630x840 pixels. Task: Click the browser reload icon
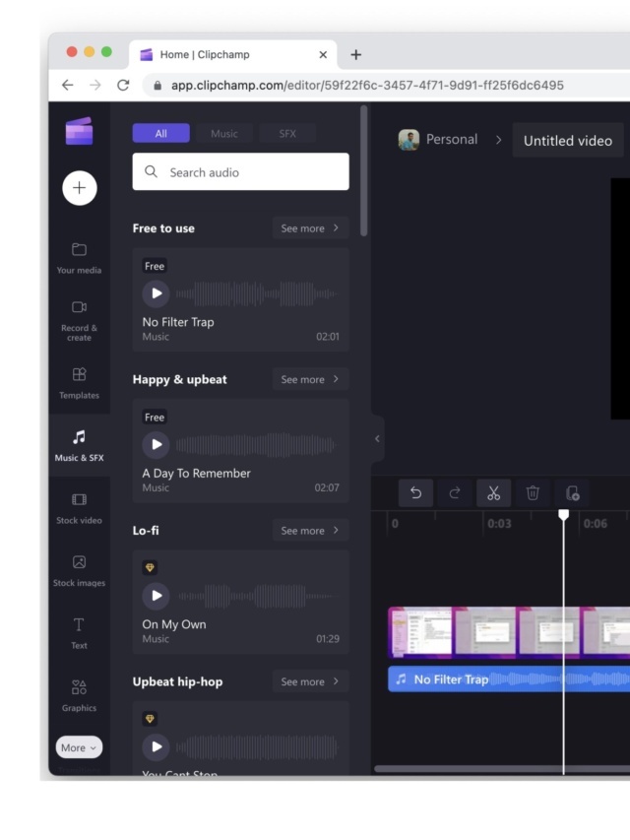(x=123, y=85)
